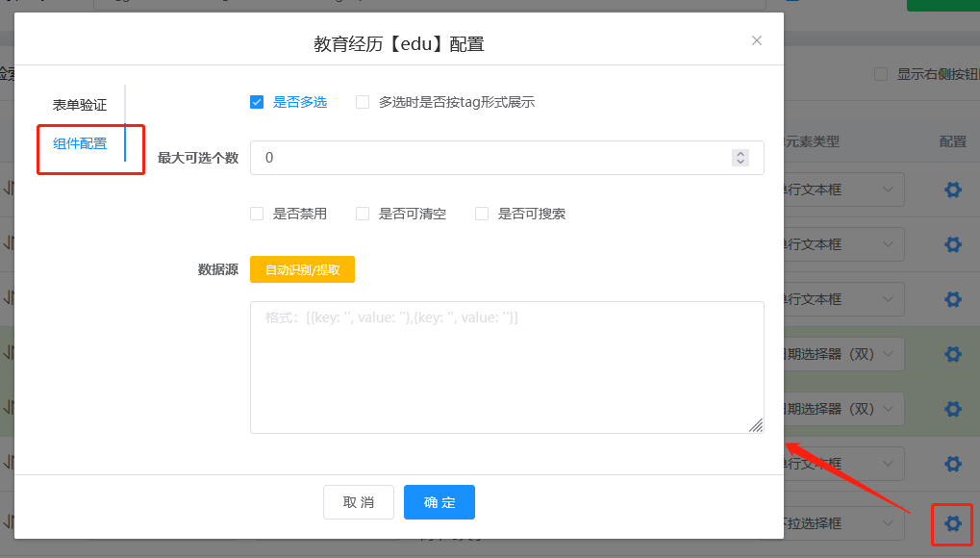Close the 教育经历 configuration dialog

click(x=756, y=39)
